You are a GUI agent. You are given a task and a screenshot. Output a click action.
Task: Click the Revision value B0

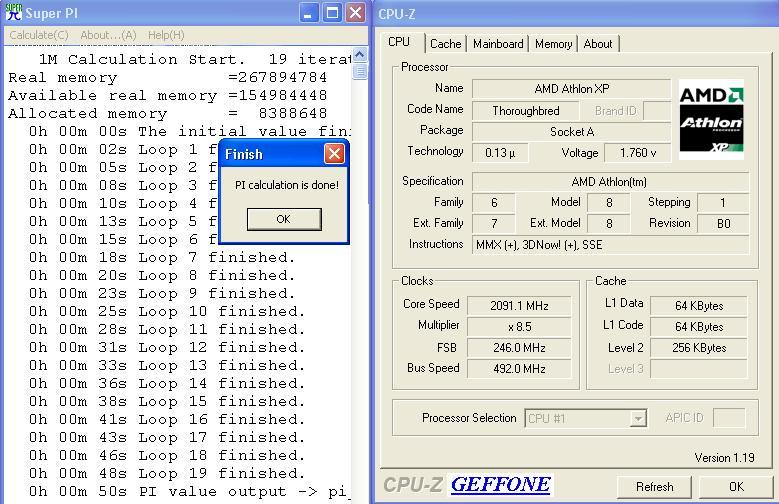(x=723, y=224)
